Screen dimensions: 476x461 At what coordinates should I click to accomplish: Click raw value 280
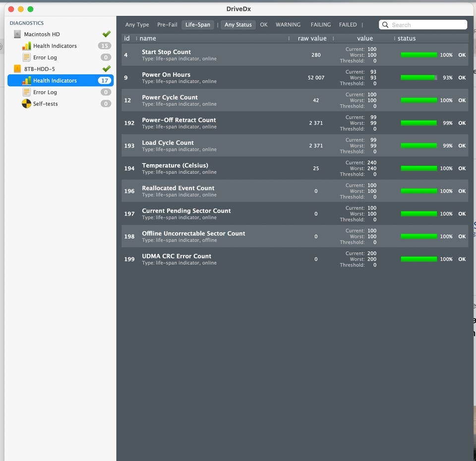pyautogui.click(x=316, y=55)
